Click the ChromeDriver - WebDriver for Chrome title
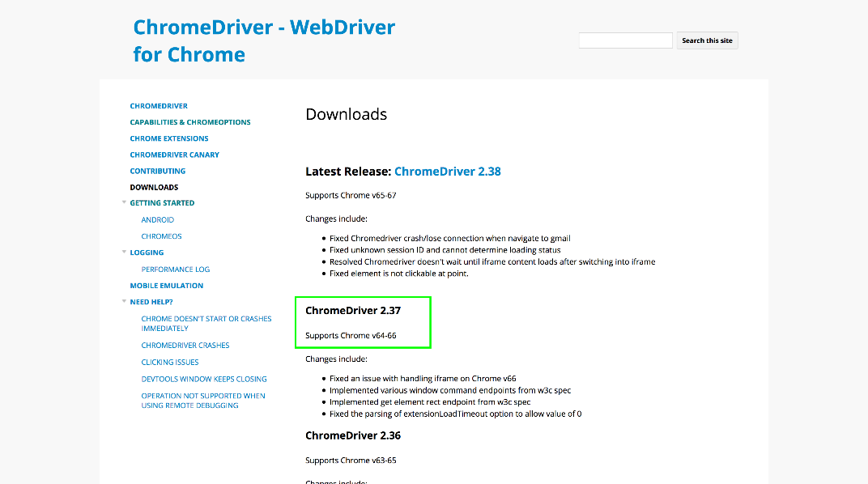868x484 pixels. pyautogui.click(x=264, y=40)
